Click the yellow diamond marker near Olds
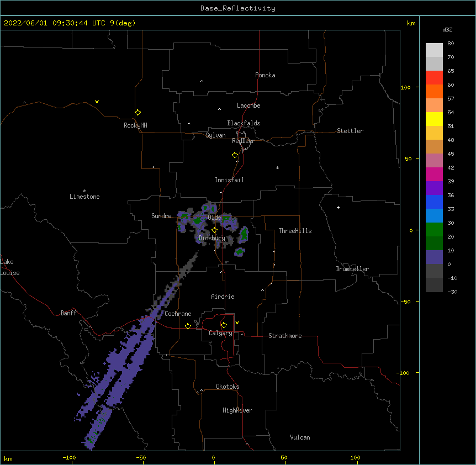The height and width of the screenshot is (465, 476). coord(214,230)
